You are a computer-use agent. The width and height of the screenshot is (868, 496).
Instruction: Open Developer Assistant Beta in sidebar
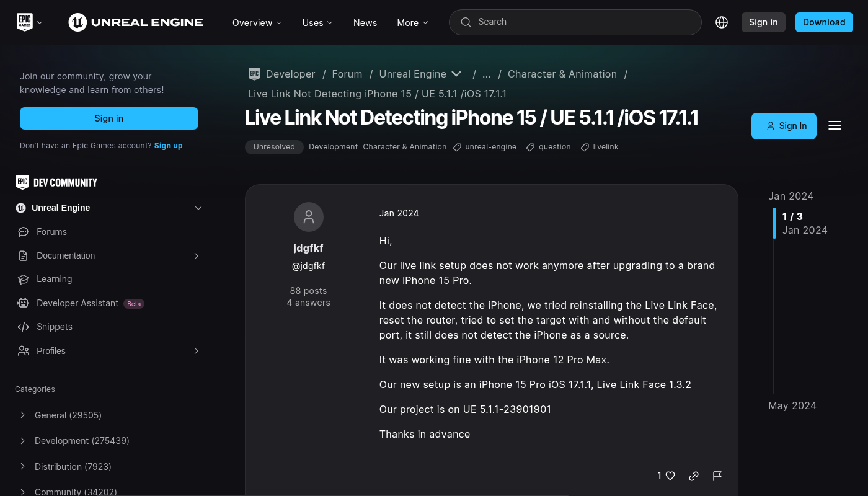pos(77,303)
